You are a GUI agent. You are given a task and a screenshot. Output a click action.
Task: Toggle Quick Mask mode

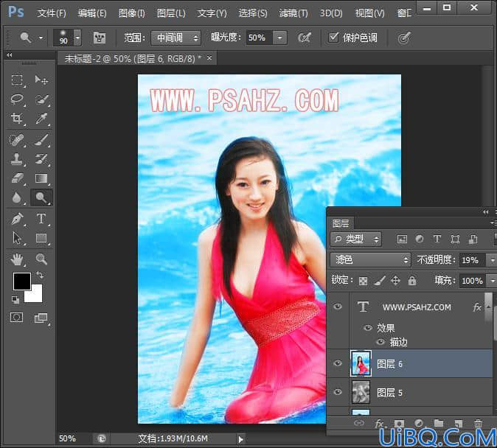(16, 318)
